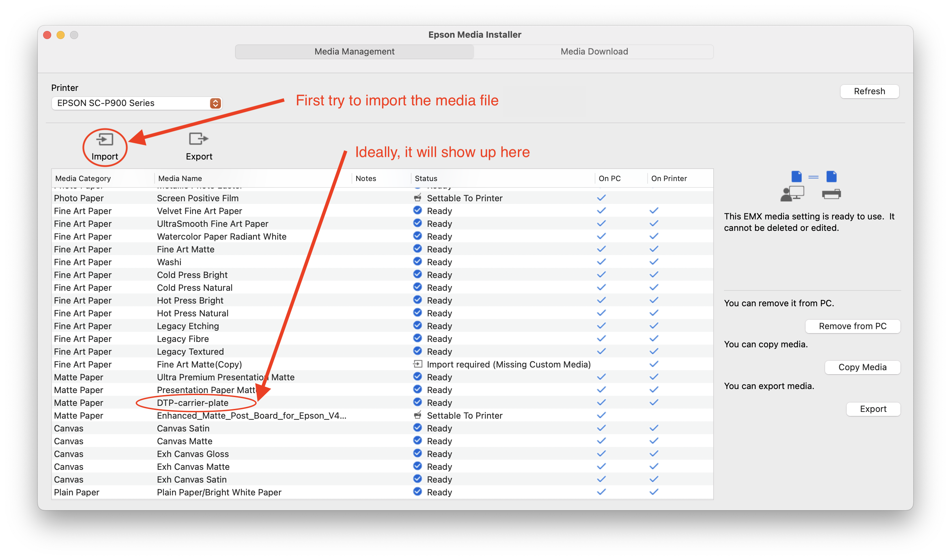Click Settable To Printer icon for Screen Positive Film
The width and height of the screenshot is (951, 560).
click(417, 197)
